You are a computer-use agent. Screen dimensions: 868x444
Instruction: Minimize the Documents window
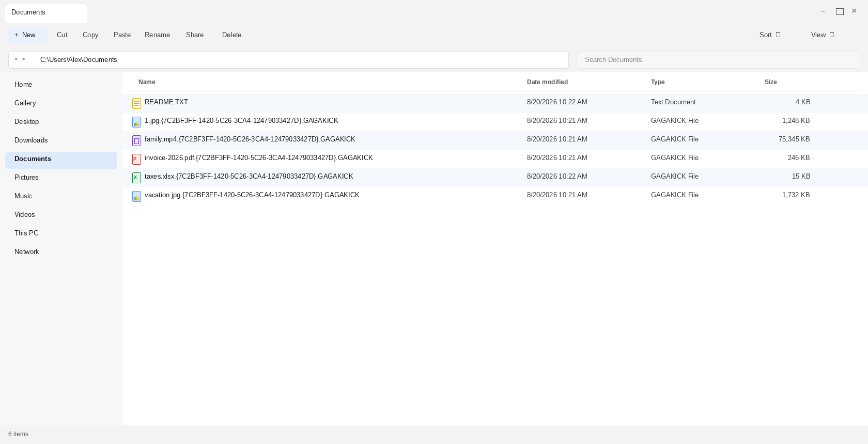click(x=823, y=11)
